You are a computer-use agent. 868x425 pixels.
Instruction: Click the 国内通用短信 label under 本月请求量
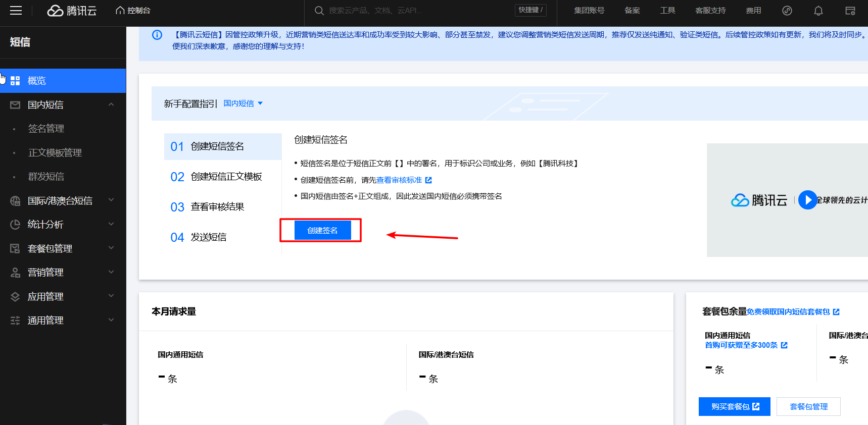coord(180,355)
